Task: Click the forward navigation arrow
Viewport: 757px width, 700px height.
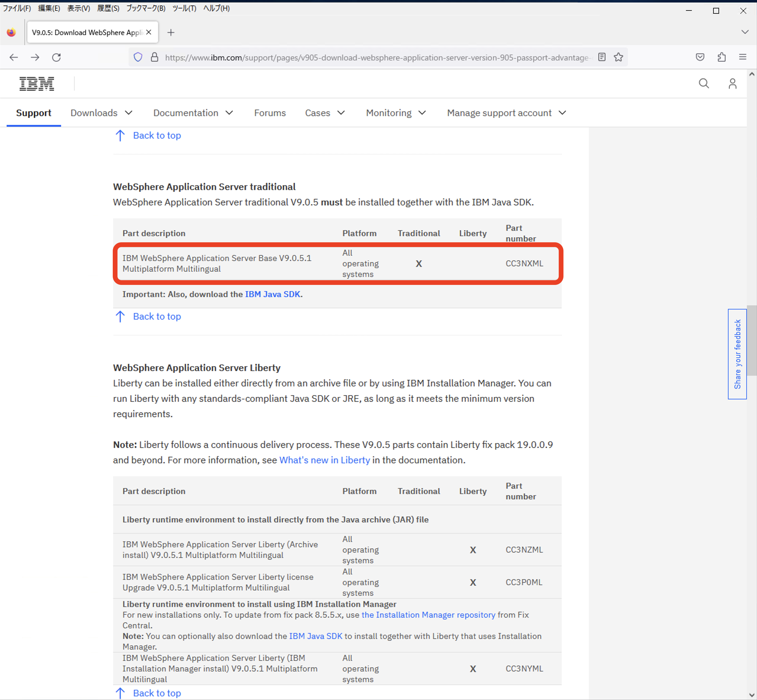Action: 35,57
